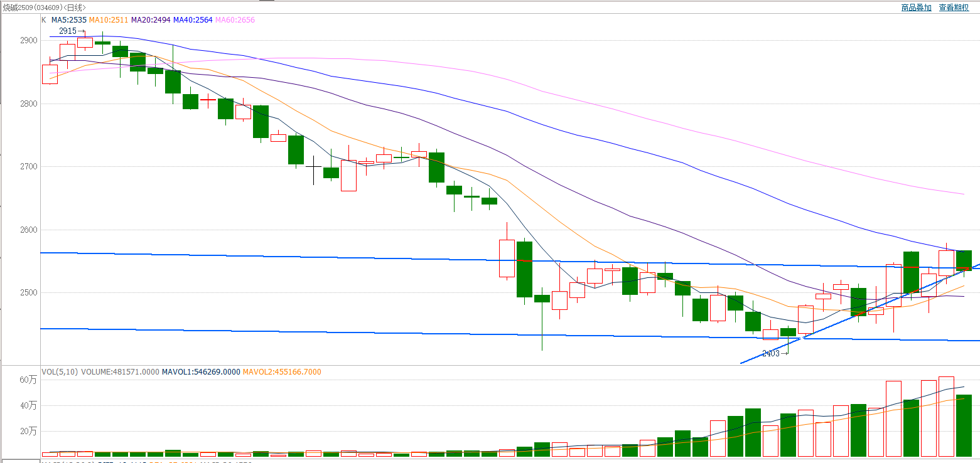Select the last green candlestick on the right
The width and height of the screenshot is (980, 463).
click(964, 260)
